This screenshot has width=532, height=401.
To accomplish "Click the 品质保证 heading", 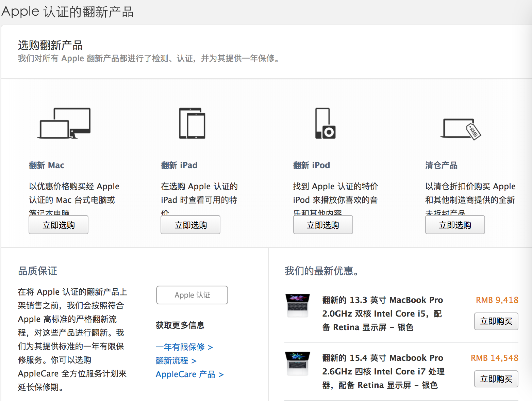I will pyautogui.click(x=37, y=271).
